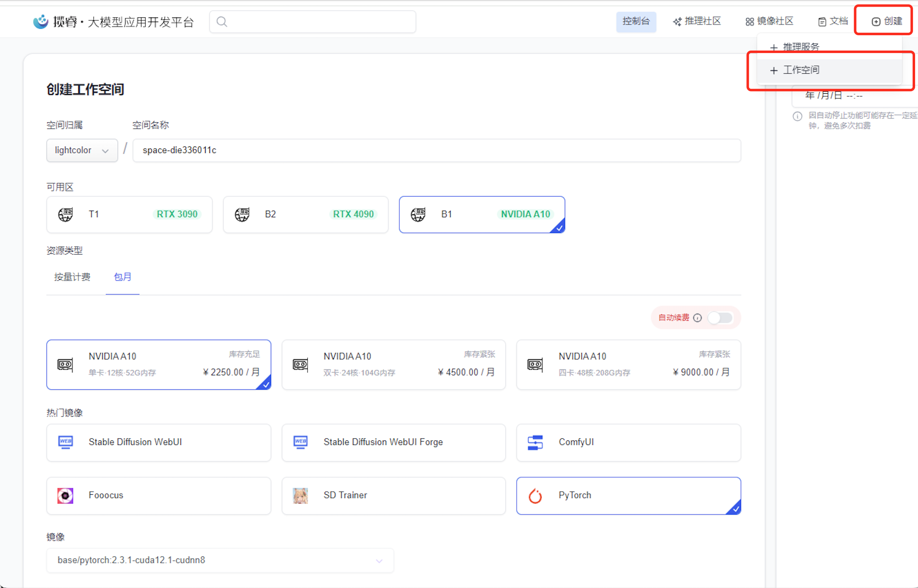The image size is (918, 588).
Task: Click the 年/月/日 date time field
Action: pos(854,95)
